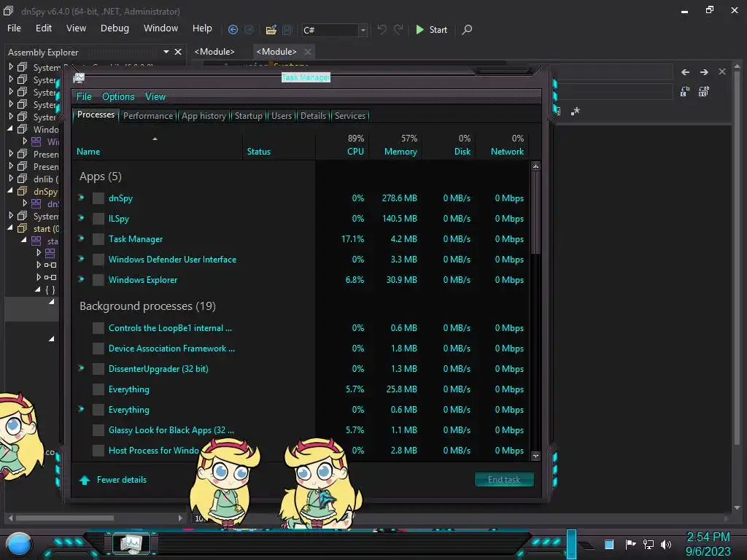Toggle the regular expression asterisk icon
This screenshot has height=560, width=747.
(576, 111)
